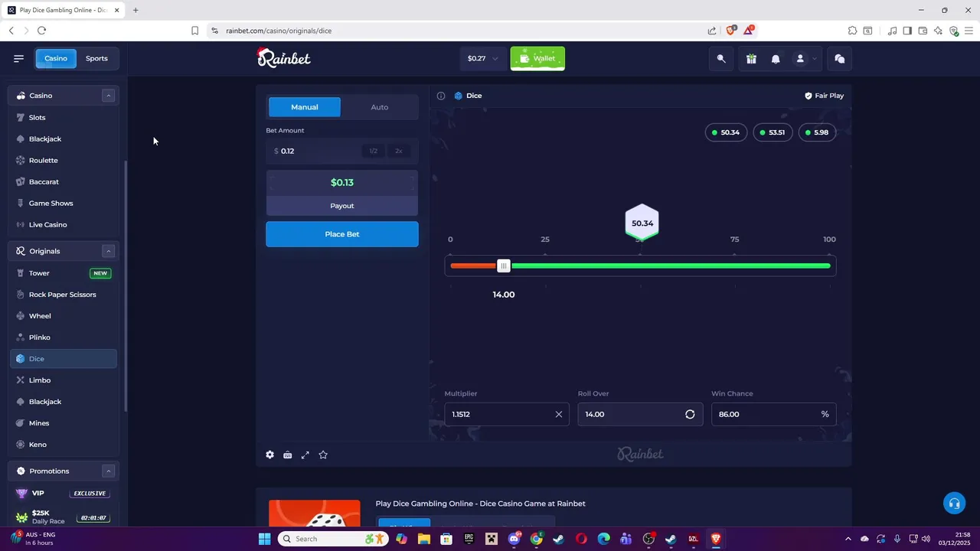Bookmark this page icon
This screenshot has height=551, width=980.
[194, 31]
